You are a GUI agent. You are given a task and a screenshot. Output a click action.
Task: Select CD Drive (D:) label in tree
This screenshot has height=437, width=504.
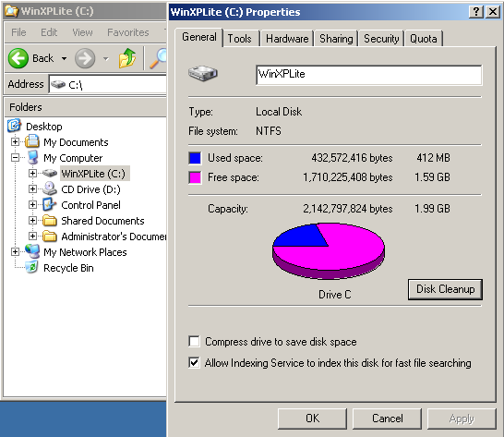click(90, 189)
